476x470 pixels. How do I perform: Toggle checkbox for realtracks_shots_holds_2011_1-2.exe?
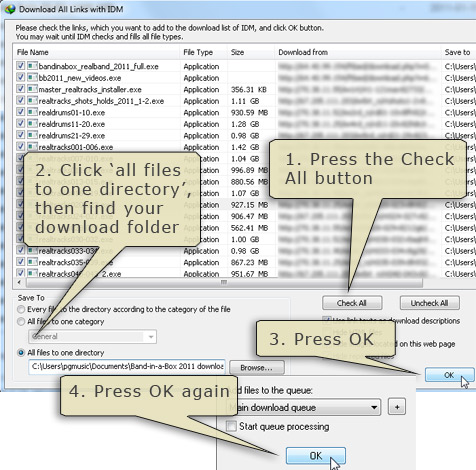tap(21, 100)
